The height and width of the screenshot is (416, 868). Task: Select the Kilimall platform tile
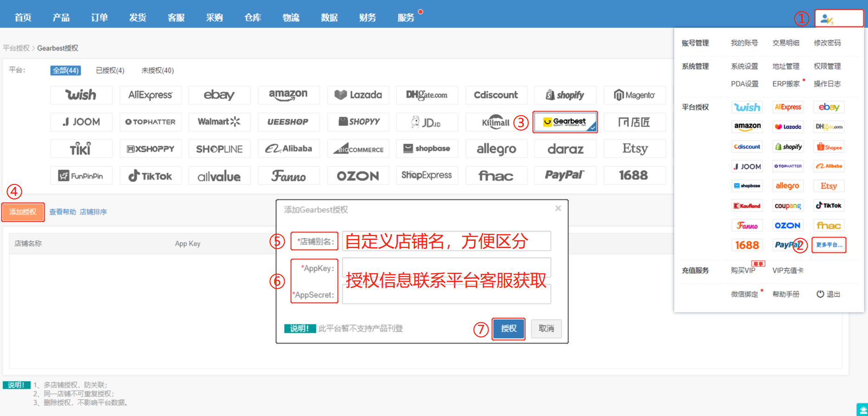coord(496,122)
